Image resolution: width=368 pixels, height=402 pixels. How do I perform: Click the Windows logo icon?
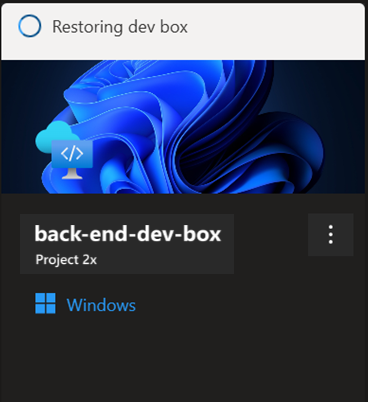(45, 303)
